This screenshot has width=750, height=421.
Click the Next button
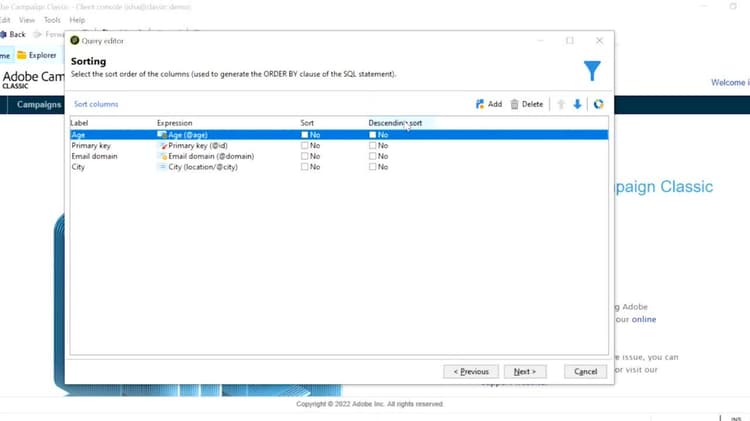525,371
